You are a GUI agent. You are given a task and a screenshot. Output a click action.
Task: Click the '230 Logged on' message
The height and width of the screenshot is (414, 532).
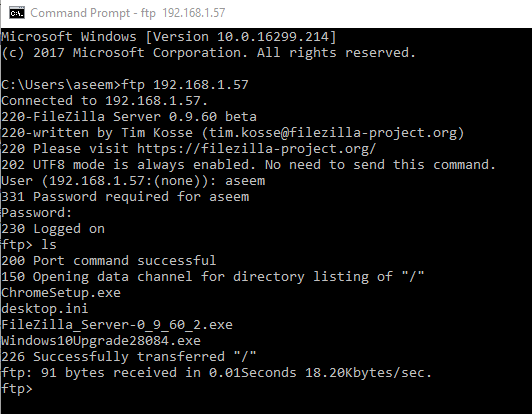pyautogui.click(x=53, y=229)
